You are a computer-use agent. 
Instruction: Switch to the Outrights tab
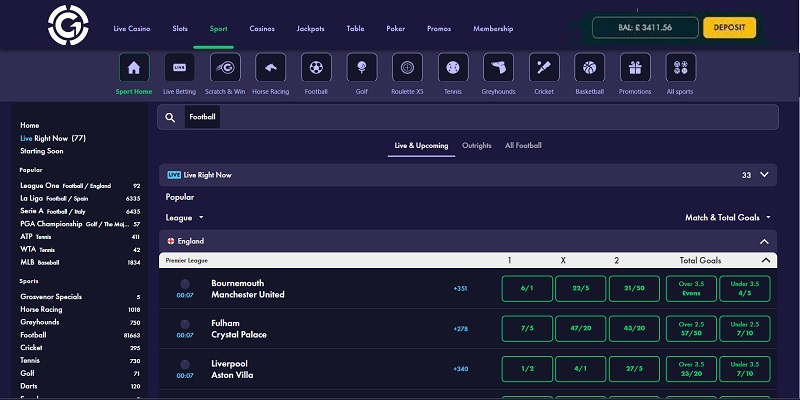pos(477,145)
